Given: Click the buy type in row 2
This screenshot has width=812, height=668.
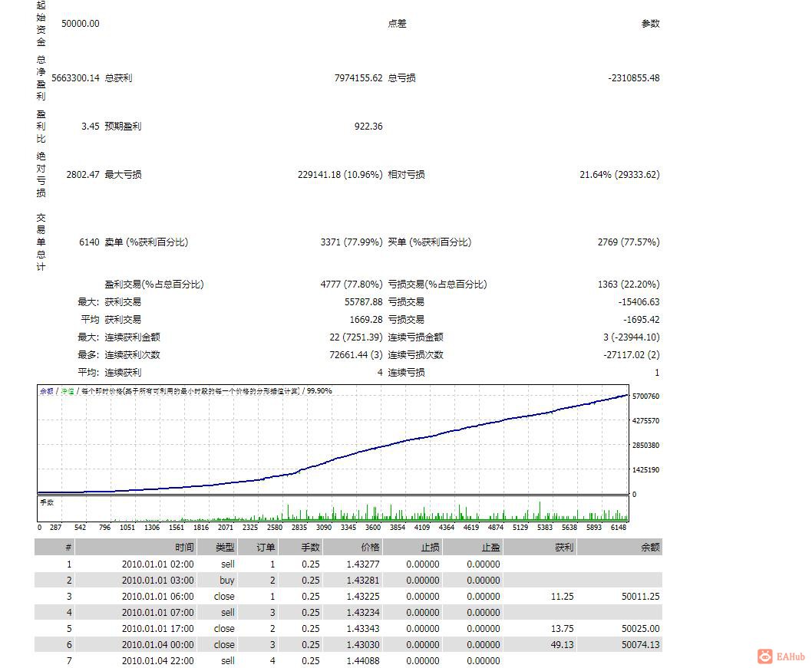Looking at the screenshot, I should coord(227,581).
